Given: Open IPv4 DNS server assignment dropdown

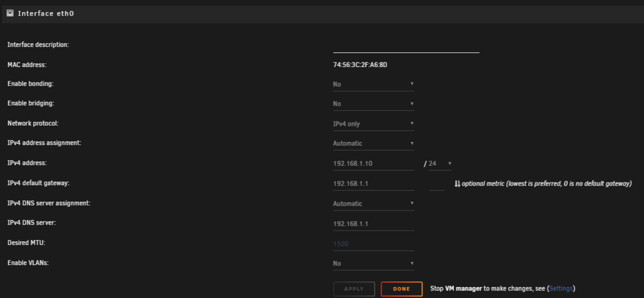Looking at the screenshot, I should (x=374, y=203).
